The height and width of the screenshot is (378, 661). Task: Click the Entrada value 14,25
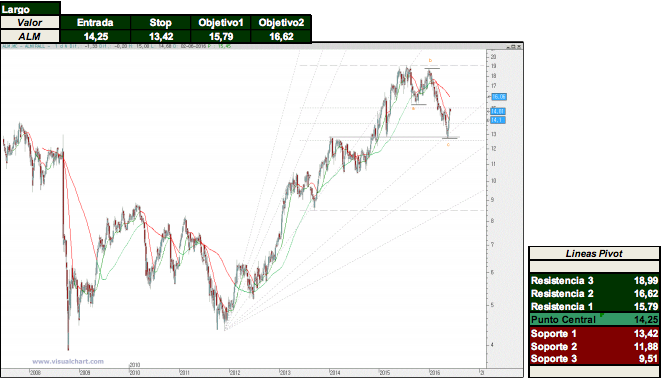96,37
